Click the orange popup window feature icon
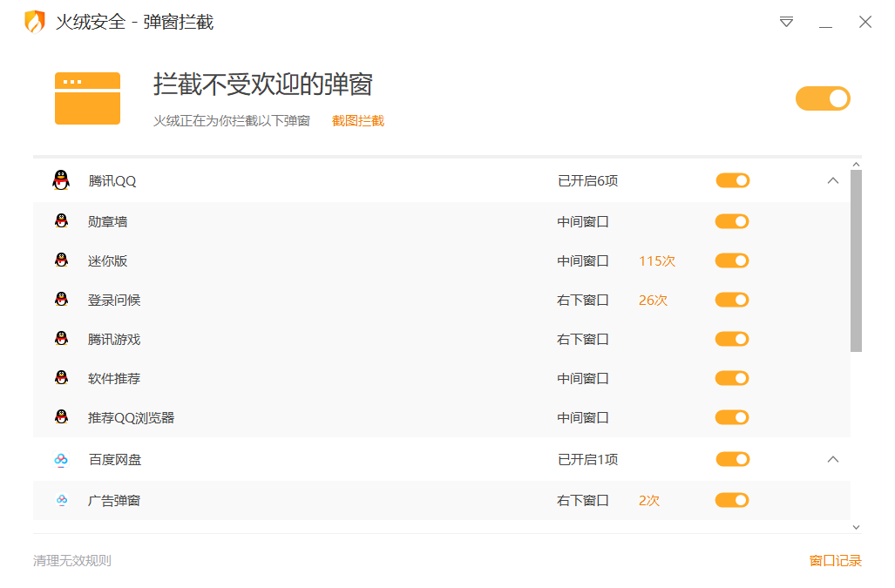The height and width of the screenshot is (588, 895). tap(87, 98)
